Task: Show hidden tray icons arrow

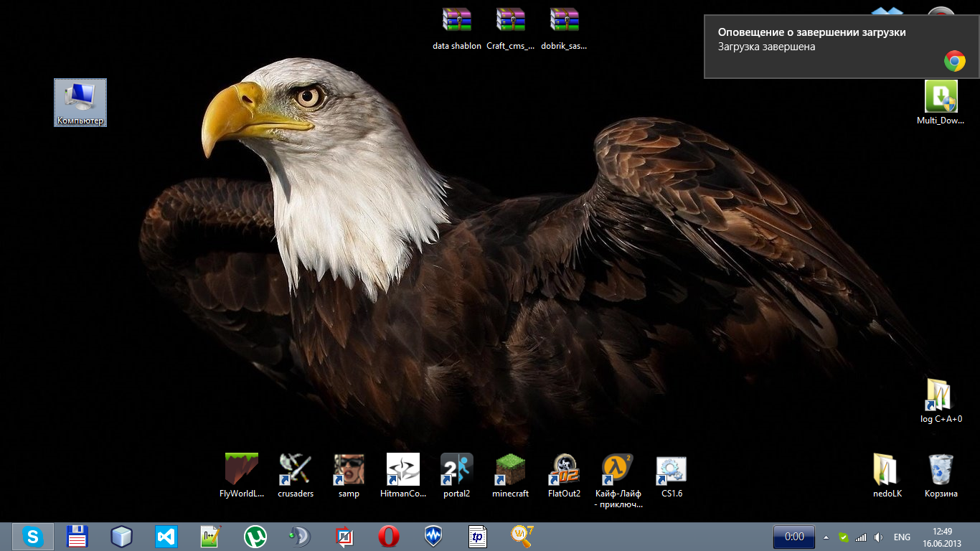Action: coord(826,537)
